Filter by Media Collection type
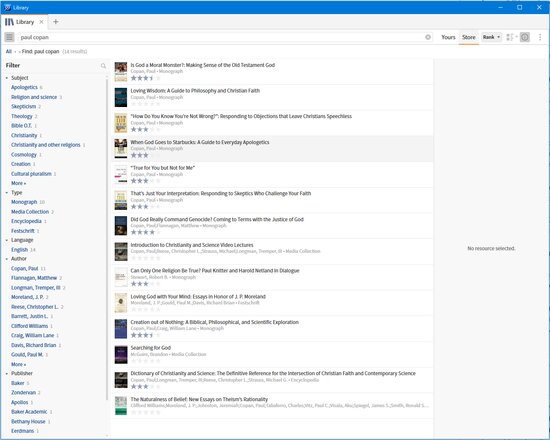Screen dimensions: 550x440 click(30, 212)
